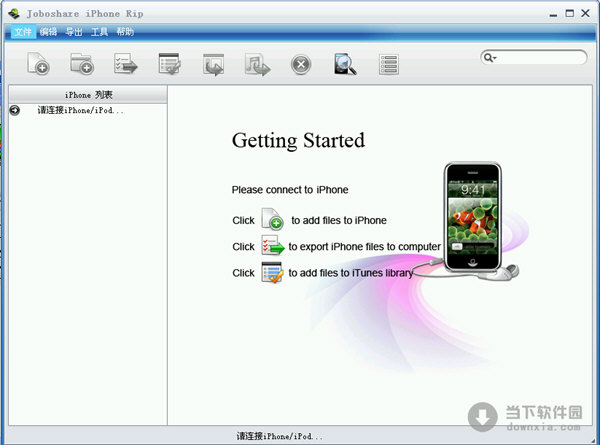600x445 pixels.
Task: Open the 文件 menu
Action: click(23, 32)
